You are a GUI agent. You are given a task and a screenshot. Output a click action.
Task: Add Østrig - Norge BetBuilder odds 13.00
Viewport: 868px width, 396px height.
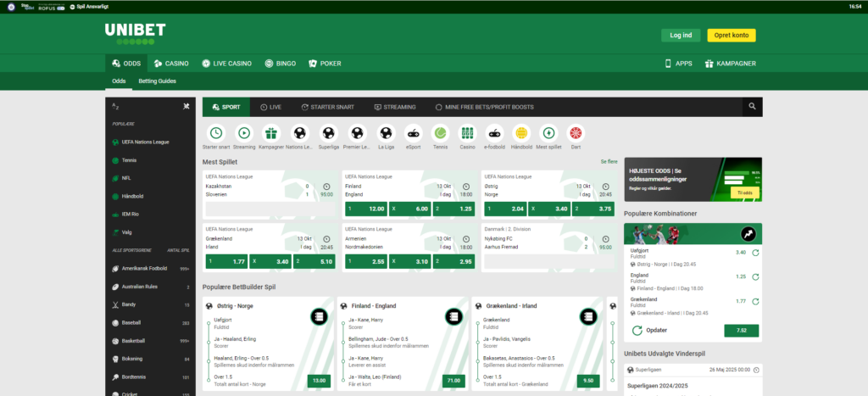click(x=320, y=381)
